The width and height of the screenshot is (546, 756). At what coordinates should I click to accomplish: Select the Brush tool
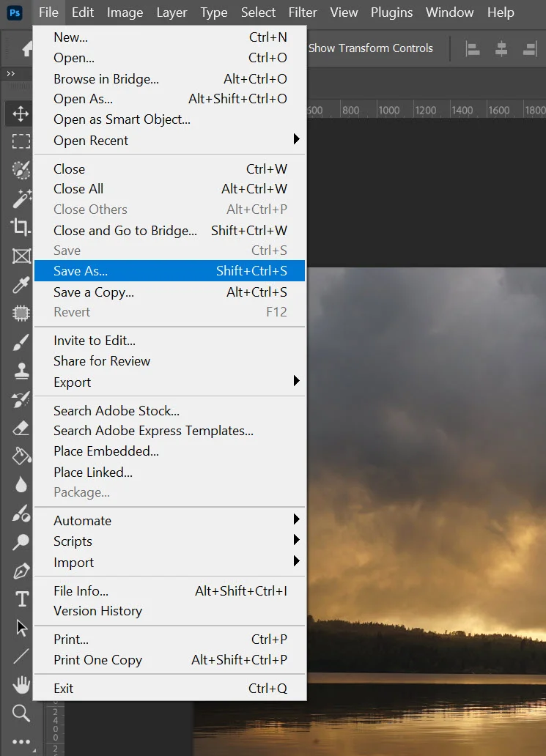tap(21, 343)
